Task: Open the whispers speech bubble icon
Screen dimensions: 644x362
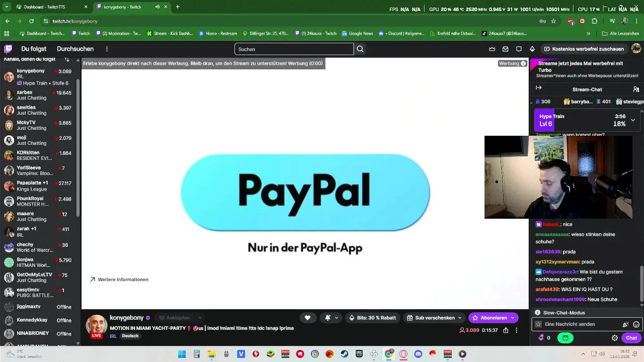Action: 519,49
